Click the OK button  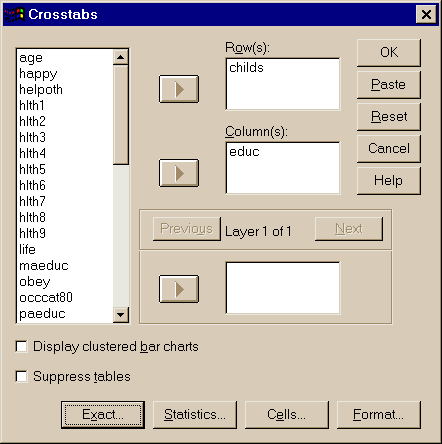[x=389, y=53]
